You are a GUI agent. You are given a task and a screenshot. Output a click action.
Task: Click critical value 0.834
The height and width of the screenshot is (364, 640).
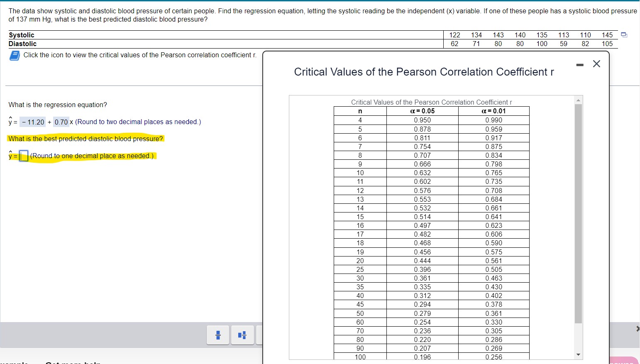coord(494,155)
